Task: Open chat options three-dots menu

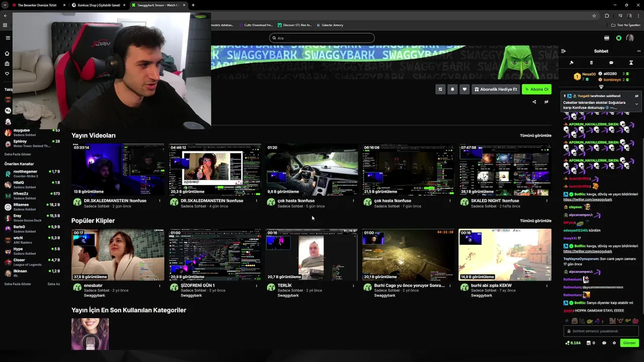Action: [639, 51]
